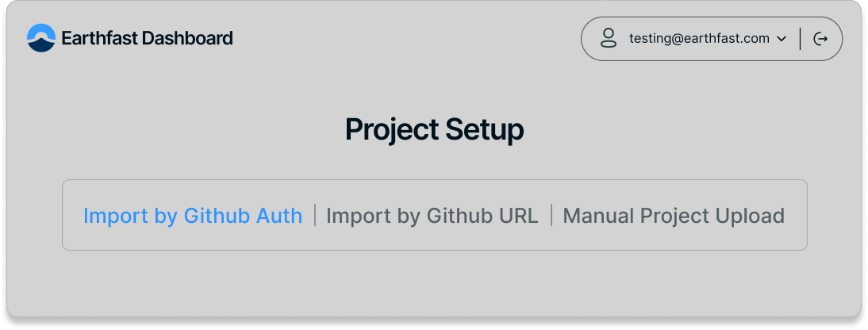Click the divider before the logout icon
Screen dimensions: 868x330
pos(801,39)
